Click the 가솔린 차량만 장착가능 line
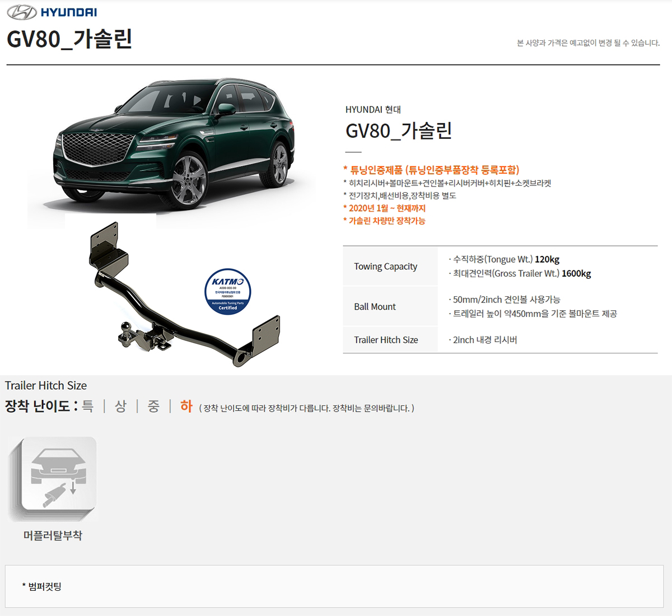This screenshot has width=672, height=616. tap(384, 221)
